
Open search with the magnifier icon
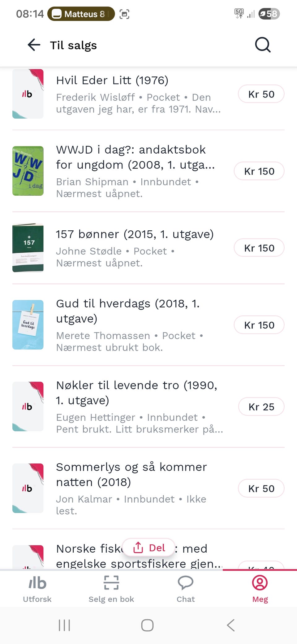[x=263, y=45]
